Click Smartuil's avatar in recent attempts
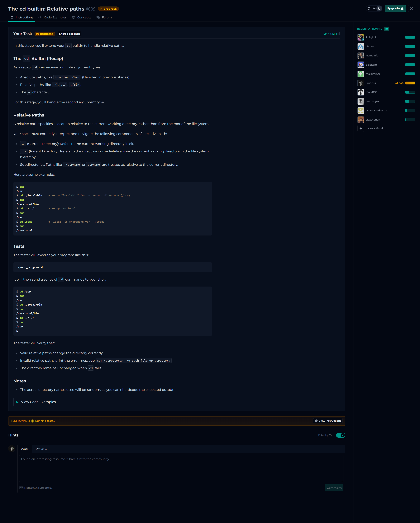Screen dimensions: 420x523 [x=360, y=83]
